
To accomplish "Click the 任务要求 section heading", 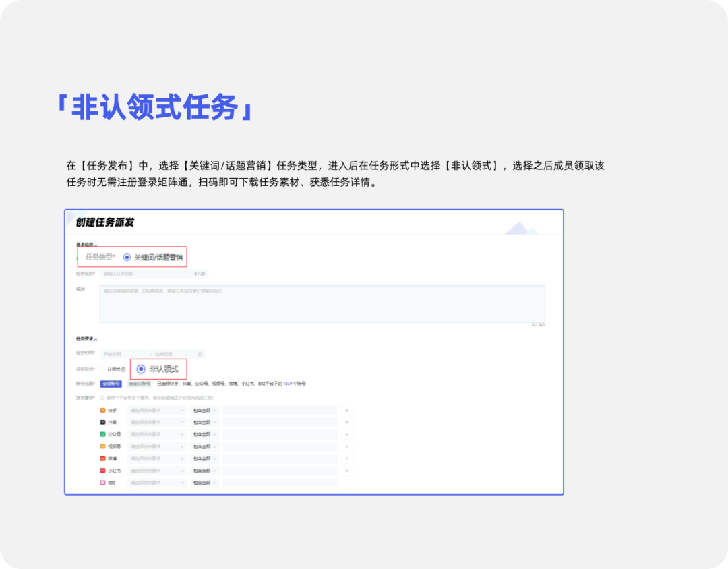I will pos(84,339).
